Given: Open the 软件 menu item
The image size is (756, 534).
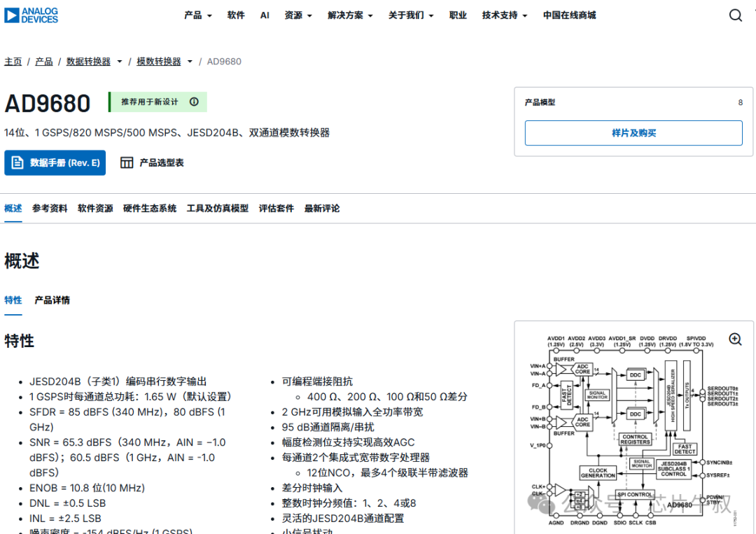Looking at the screenshot, I should 236,15.
